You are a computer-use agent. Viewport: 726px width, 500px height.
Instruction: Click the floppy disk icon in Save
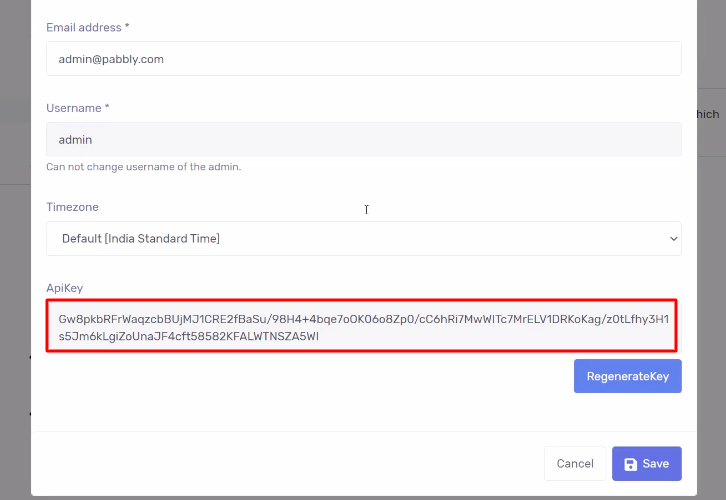(x=630, y=464)
